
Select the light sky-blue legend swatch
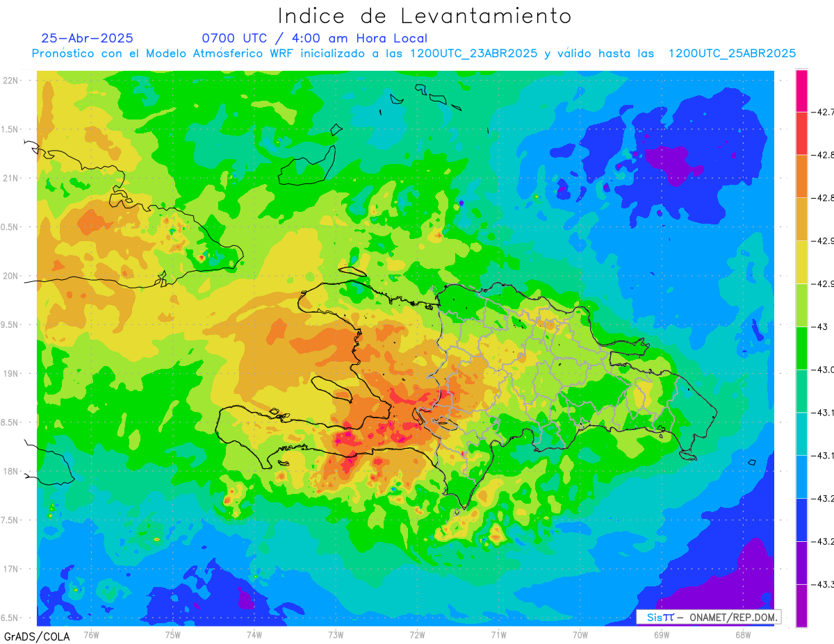coord(801,477)
